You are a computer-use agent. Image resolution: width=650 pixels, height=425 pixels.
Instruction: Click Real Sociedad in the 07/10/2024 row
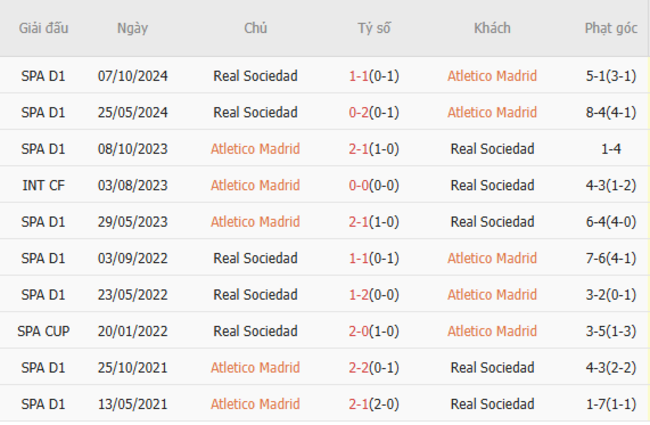point(255,76)
